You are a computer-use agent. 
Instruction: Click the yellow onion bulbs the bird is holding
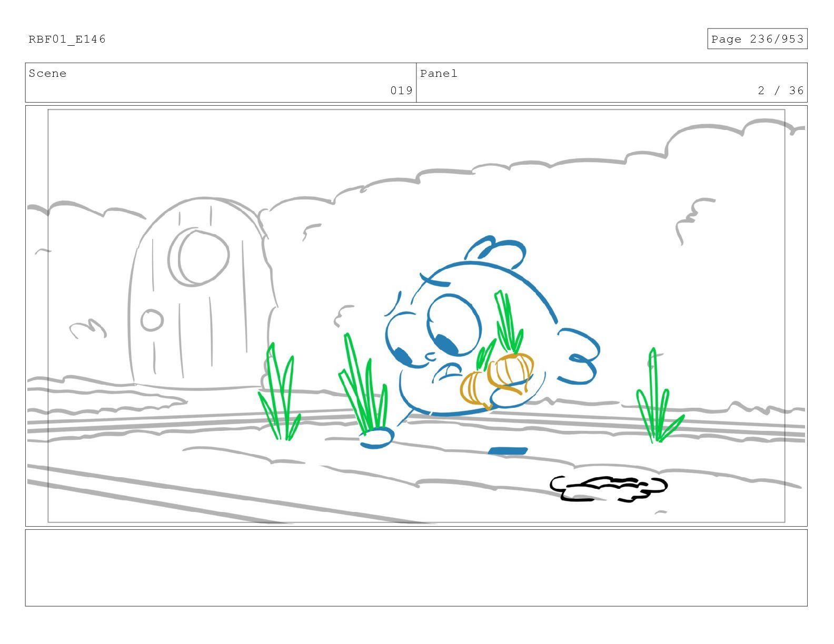point(497,381)
